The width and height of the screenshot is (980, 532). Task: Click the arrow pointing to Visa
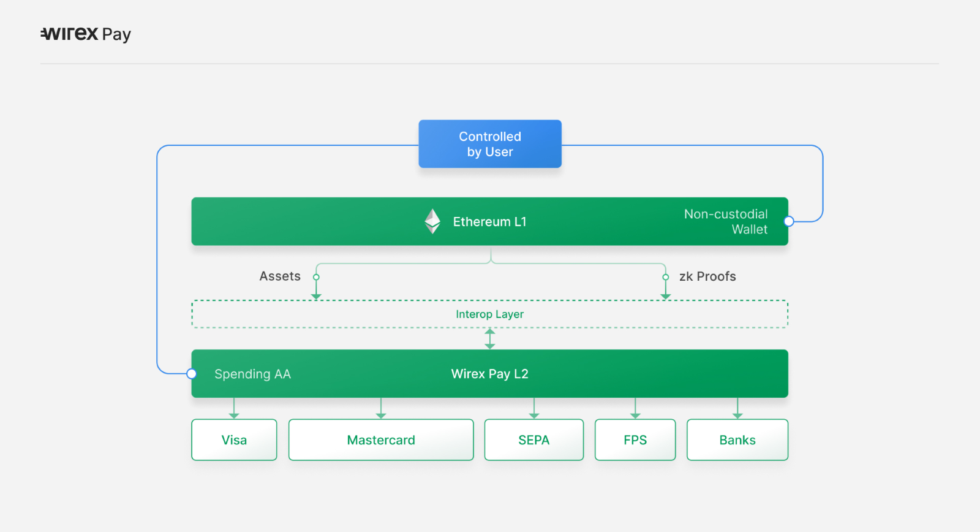tap(234, 408)
